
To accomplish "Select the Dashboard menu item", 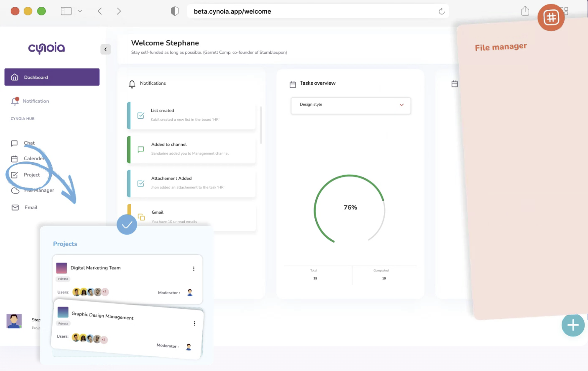I will tap(52, 77).
